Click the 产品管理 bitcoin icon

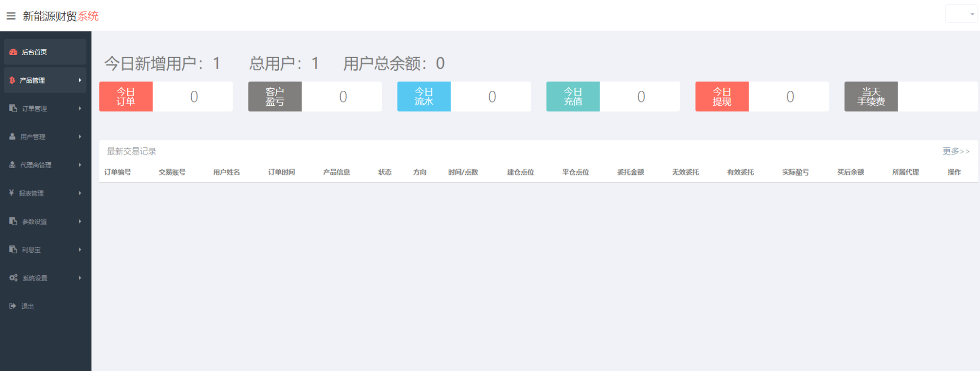(12, 80)
